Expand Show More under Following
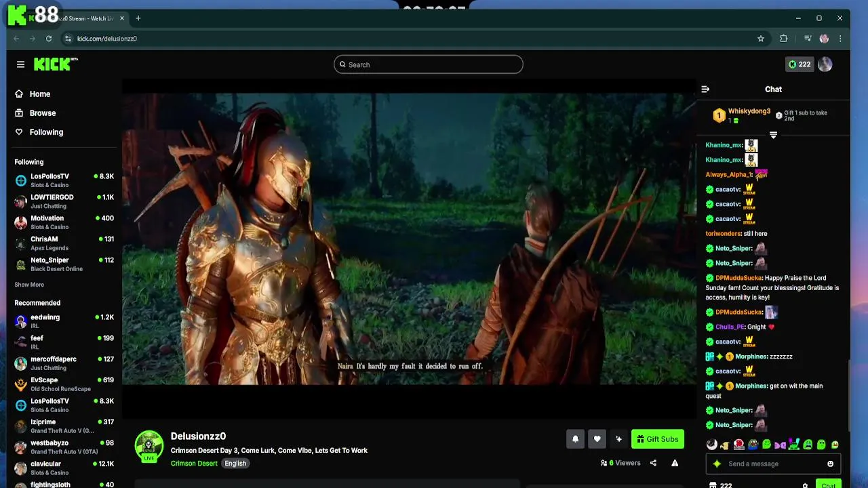The height and width of the screenshot is (488, 868). pos(29,285)
